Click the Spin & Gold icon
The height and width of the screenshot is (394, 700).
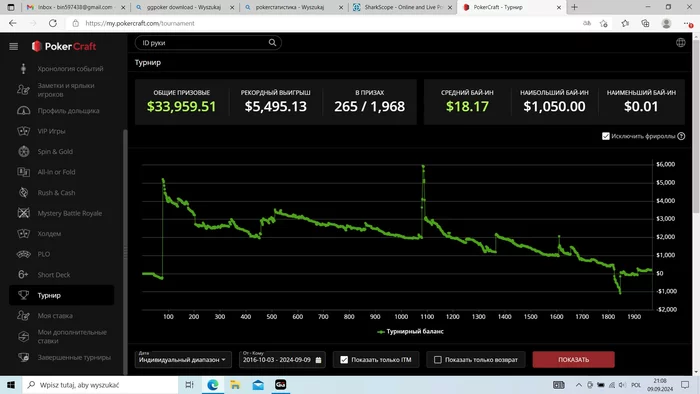[x=23, y=151]
